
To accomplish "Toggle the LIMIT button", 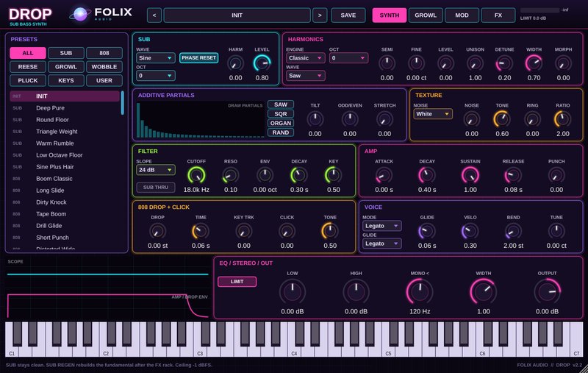I will (x=237, y=282).
